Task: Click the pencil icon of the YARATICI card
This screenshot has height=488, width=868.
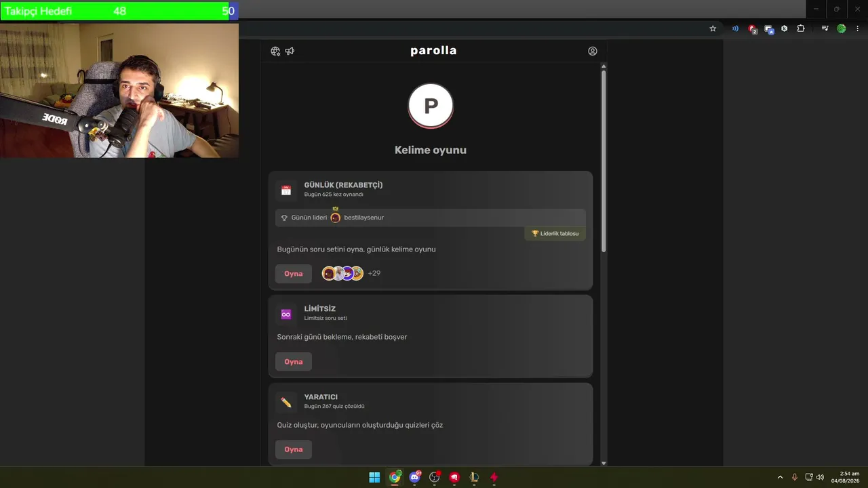Action: (x=286, y=403)
